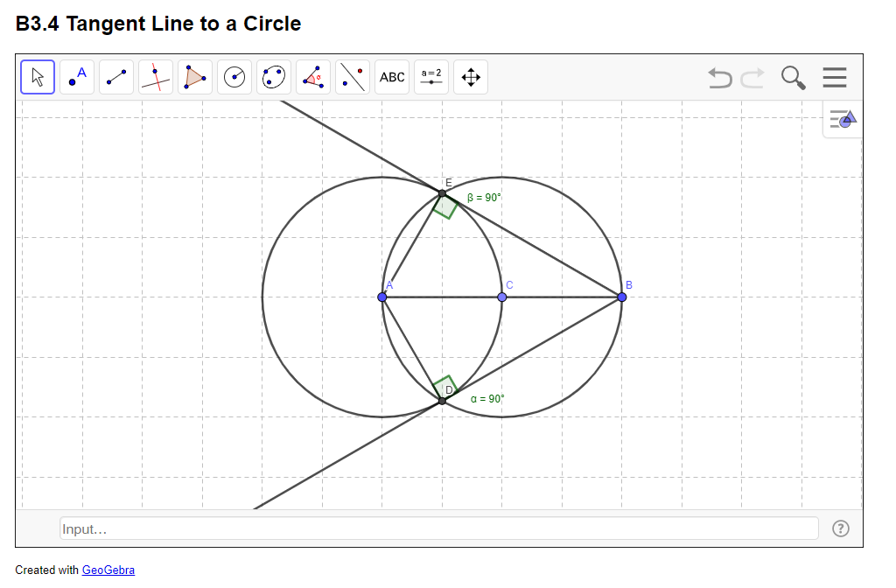896x588 pixels.
Task: Select the Slider tool
Action: [431, 77]
